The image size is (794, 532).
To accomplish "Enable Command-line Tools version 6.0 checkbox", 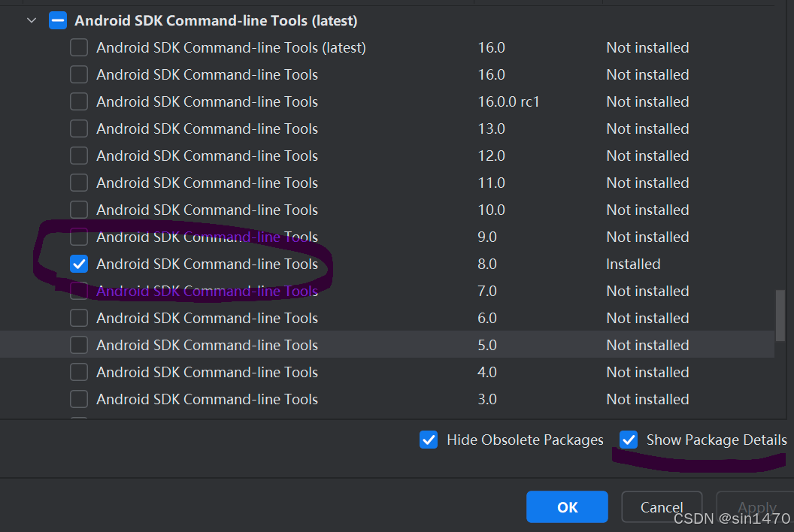I will (79, 318).
